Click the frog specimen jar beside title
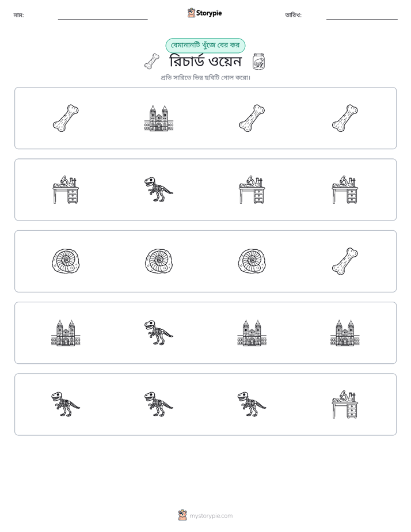The image size is (411, 532). coord(258,62)
